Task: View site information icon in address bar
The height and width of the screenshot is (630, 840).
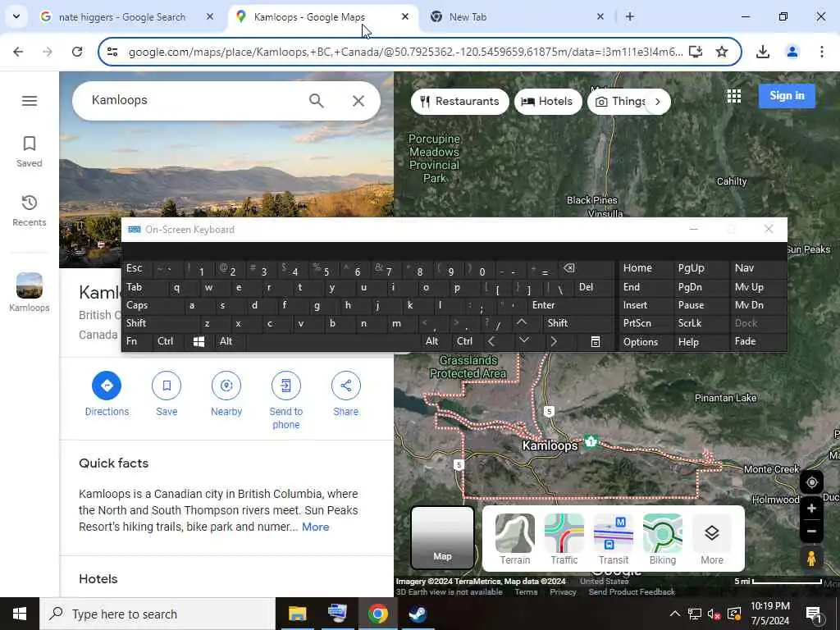Action: (x=112, y=52)
